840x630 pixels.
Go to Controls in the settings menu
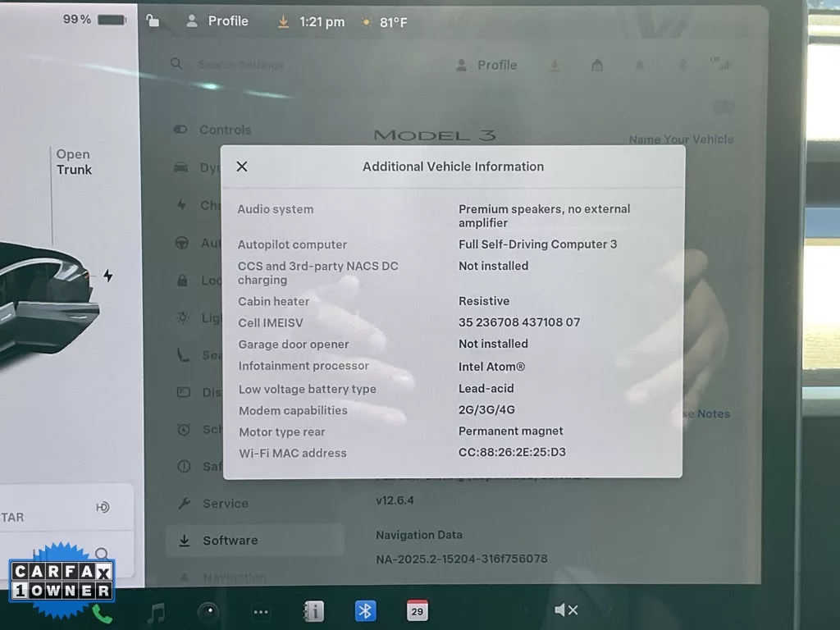click(225, 130)
